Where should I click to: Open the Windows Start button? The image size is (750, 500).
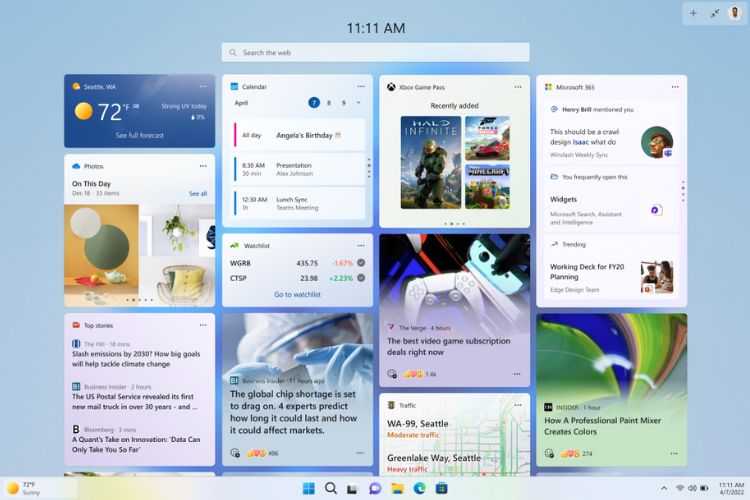click(309, 489)
